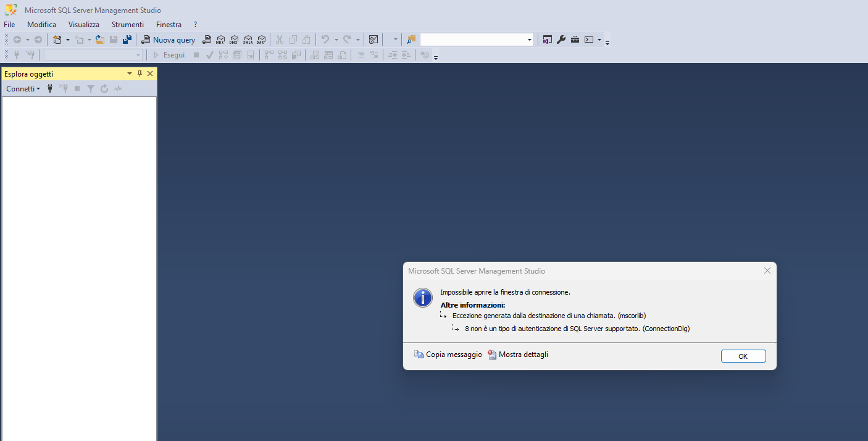Click the Filter funnel icon in Esplora oggetti

tap(91, 89)
